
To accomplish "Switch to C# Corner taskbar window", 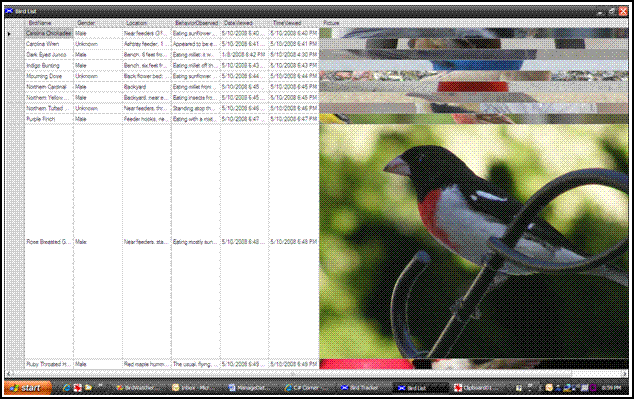I will [x=307, y=388].
